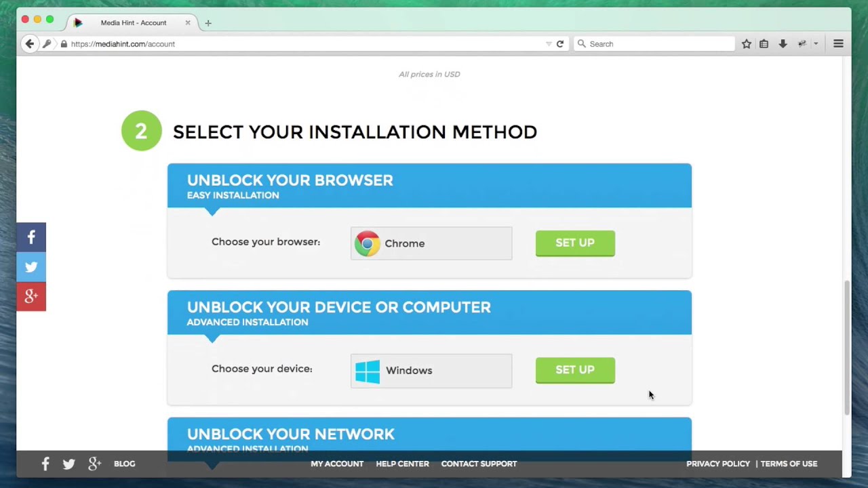868x488 pixels.
Task: Open the Chrome browser selection dropdown
Action: pyautogui.click(x=431, y=243)
